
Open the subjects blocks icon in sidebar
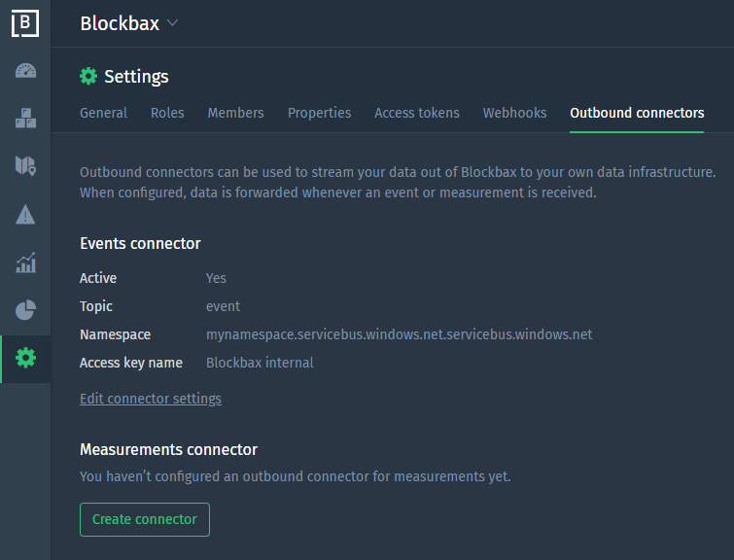[x=25, y=119]
